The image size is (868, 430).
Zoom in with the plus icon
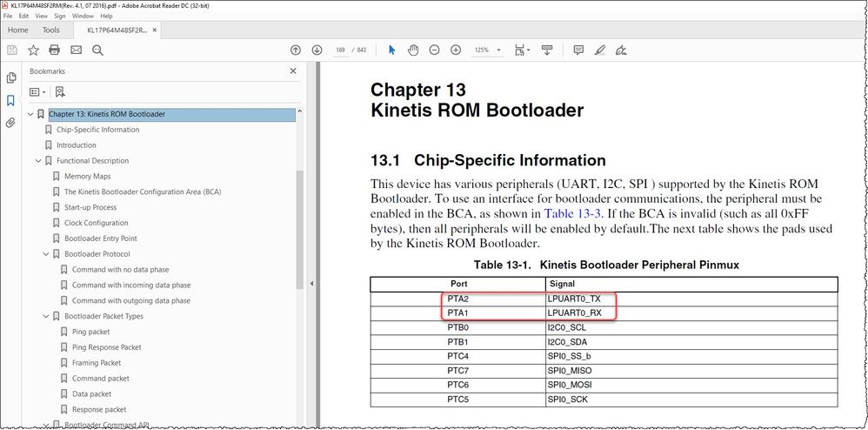(x=456, y=50)
